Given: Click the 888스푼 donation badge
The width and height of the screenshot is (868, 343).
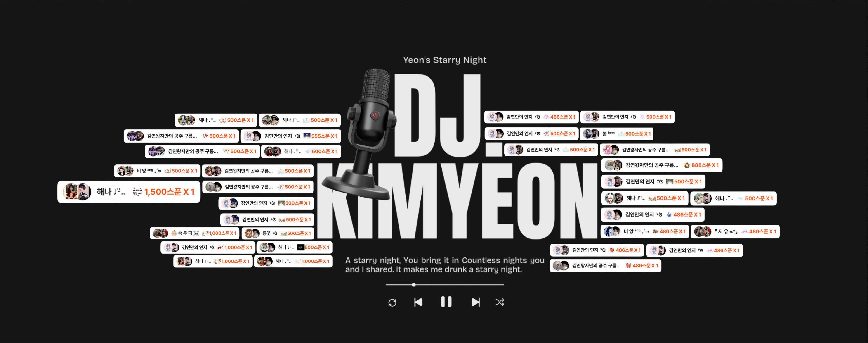Looking at the screenshot, I should (661, 165).
